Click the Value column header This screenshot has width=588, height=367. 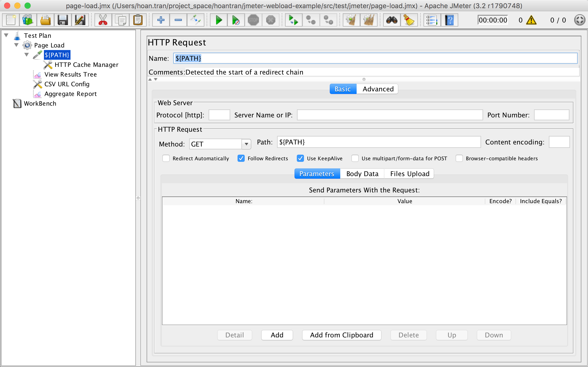point(405,201)
